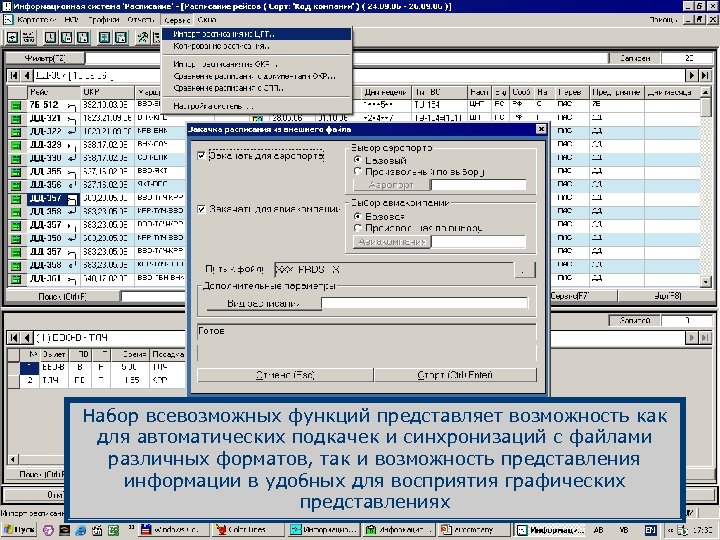Click the tools toolbar icon

(x=143, y=37)
